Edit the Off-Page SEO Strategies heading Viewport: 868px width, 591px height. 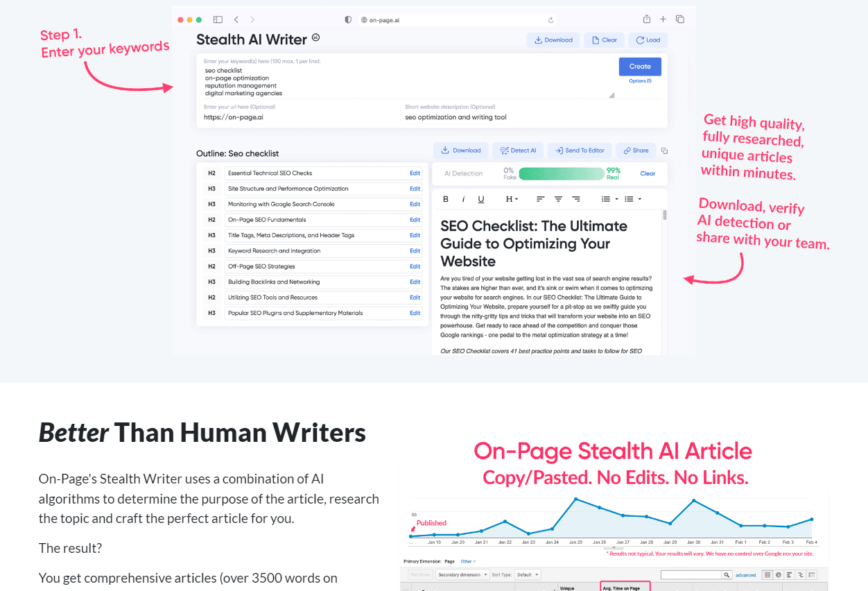pos(415,266)
